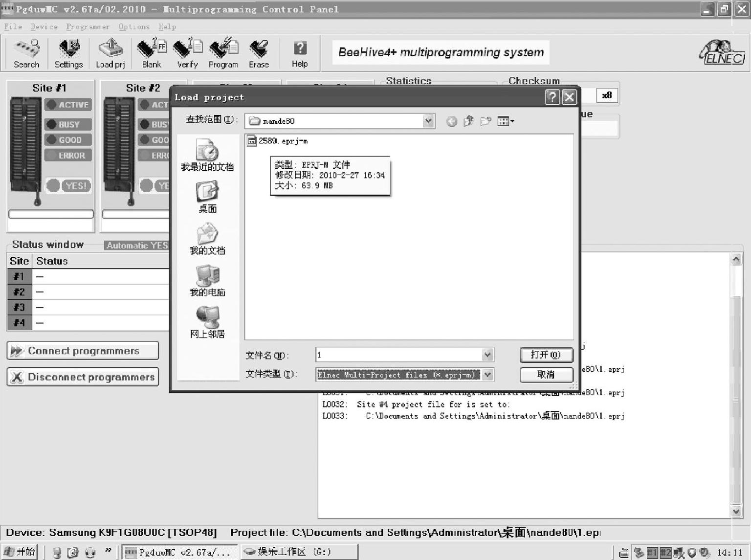751x560 pixels.
Task: Expand the file name (文件名) dropdown
Action: (x=487, y=355)
